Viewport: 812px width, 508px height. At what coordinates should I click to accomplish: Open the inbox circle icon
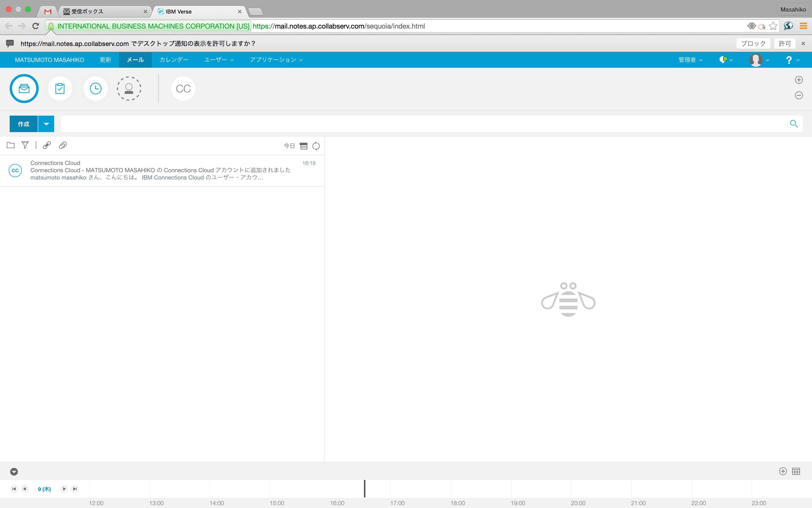(24, 89)
